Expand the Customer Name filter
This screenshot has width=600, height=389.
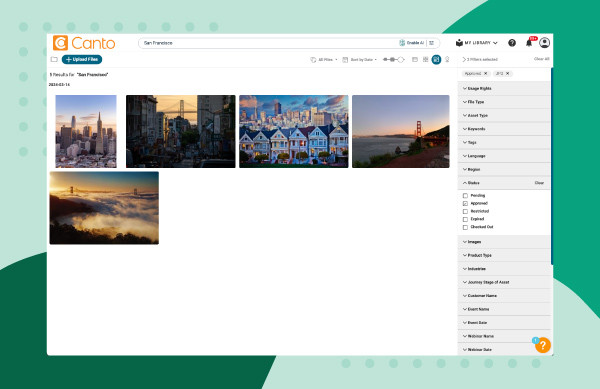tap(504, 296)
